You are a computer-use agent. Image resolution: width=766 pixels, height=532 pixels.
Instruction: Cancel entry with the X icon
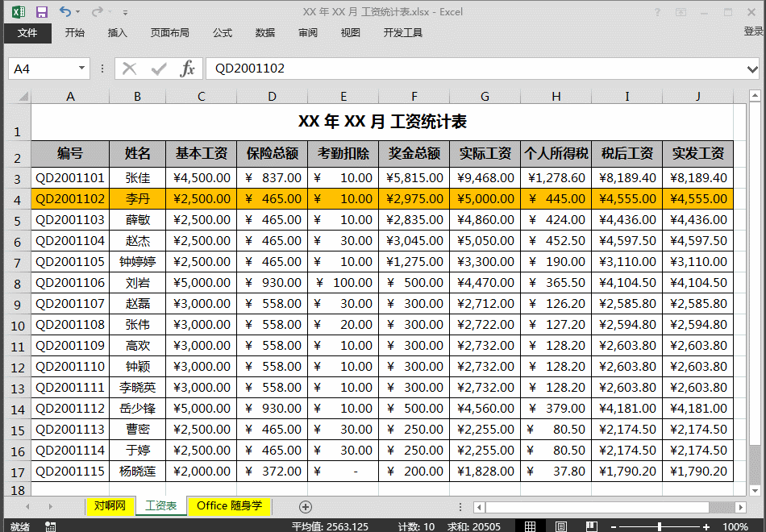point(129,69)
